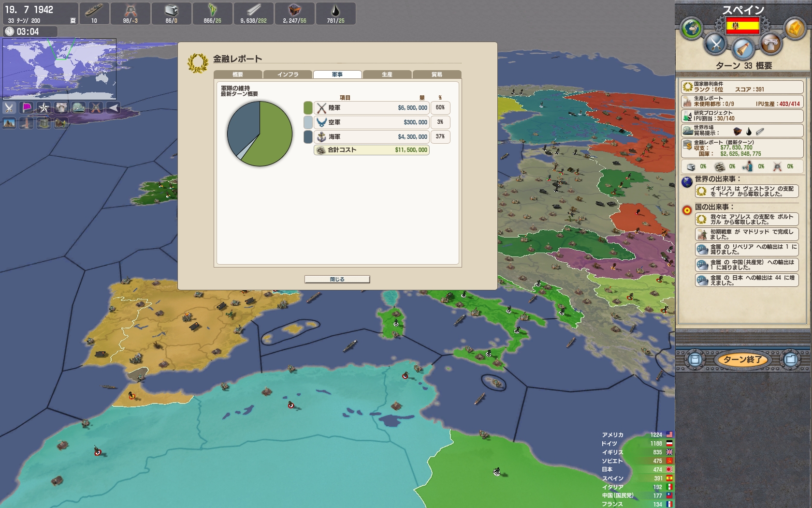Switch to the 概要 tab

[238, 75]
